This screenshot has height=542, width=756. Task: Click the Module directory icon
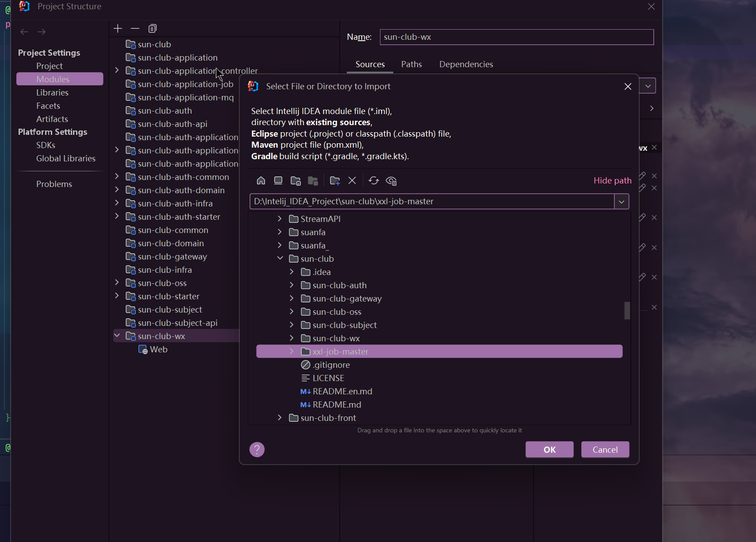pyautogui.click(x=313, y=180)
